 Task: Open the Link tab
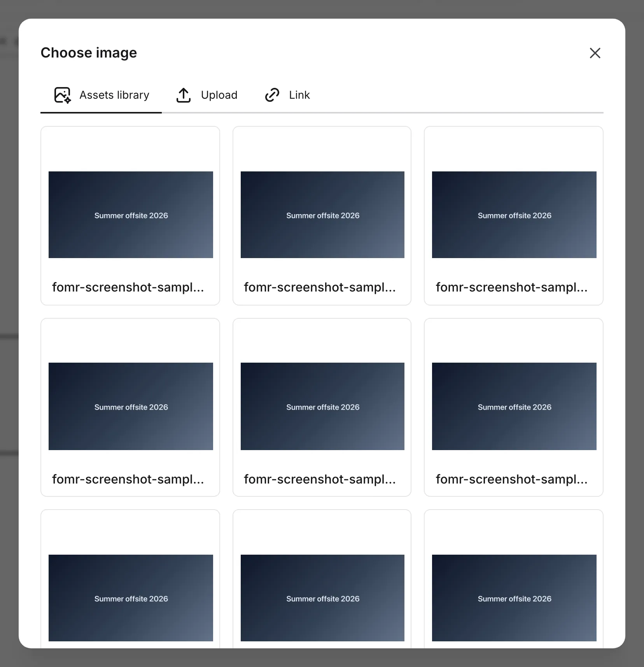point(287,95)
